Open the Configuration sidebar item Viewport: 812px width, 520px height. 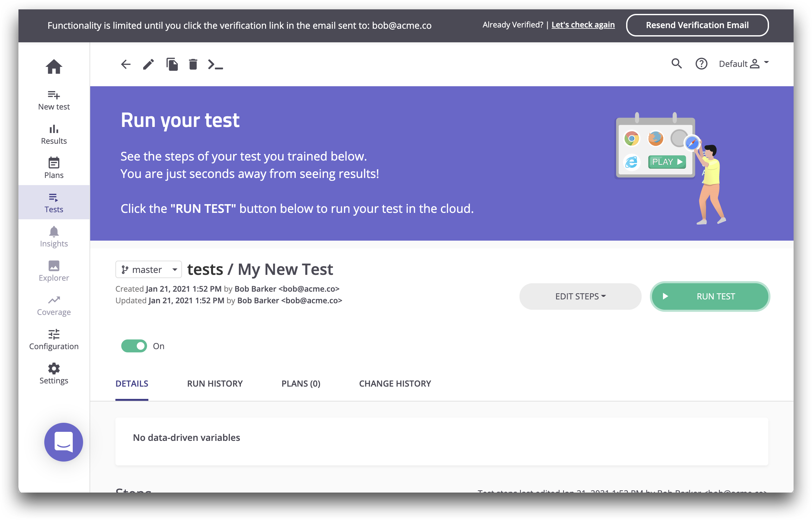point(54,339)
